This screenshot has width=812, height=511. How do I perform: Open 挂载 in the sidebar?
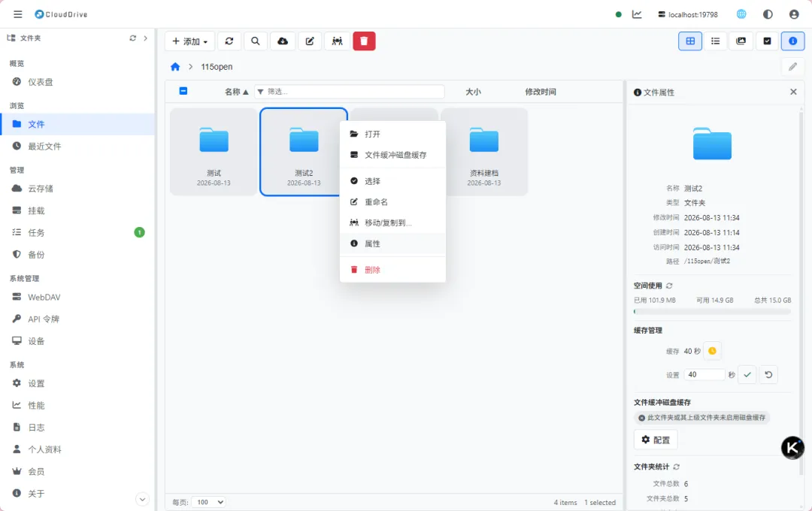[77, 210]
